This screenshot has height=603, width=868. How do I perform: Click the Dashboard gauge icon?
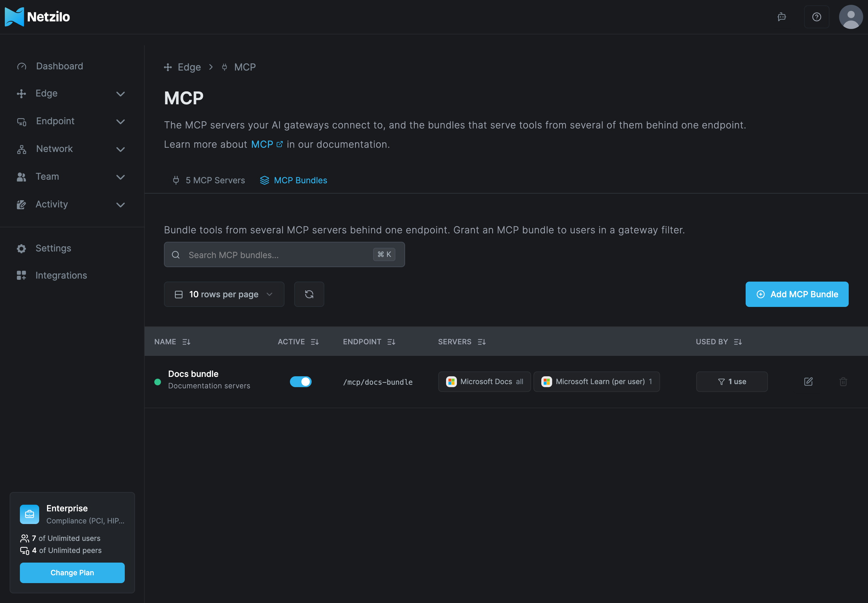click(x=21, y=67)
